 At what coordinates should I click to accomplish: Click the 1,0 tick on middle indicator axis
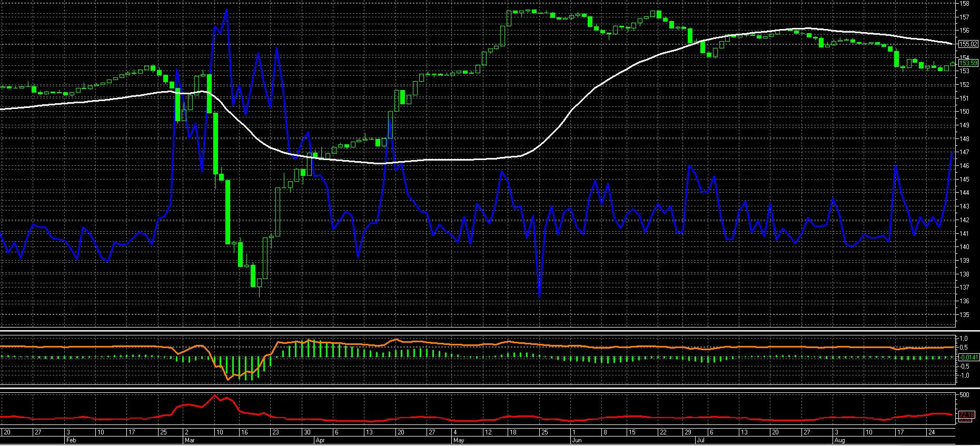click(x=964, y=338)
